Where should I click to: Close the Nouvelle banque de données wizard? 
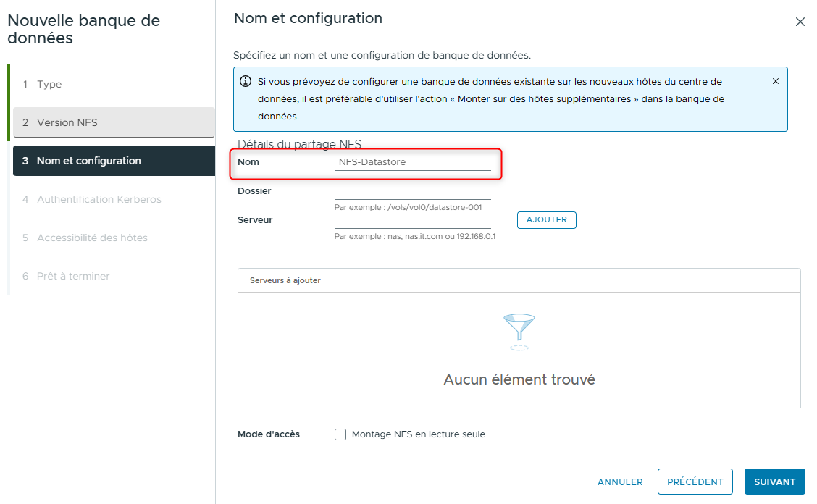tap(800, 22)
